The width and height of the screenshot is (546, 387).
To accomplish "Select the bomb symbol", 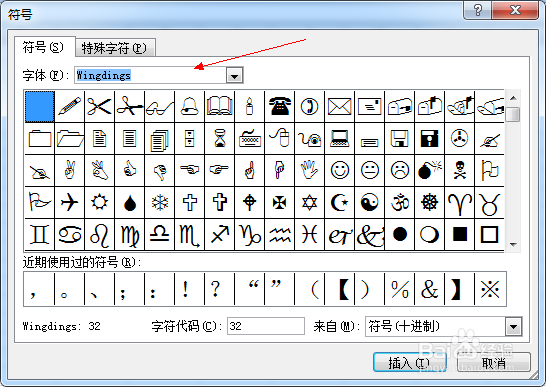I will pos(429,170).
